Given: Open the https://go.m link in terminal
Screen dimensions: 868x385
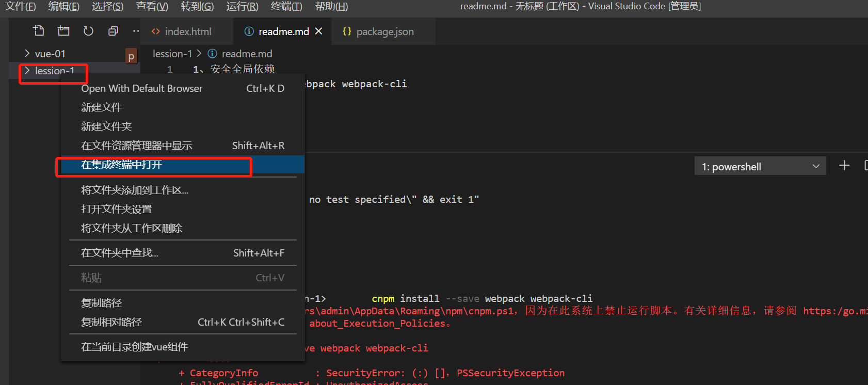Looking at the screenshot, I should 835,311.
